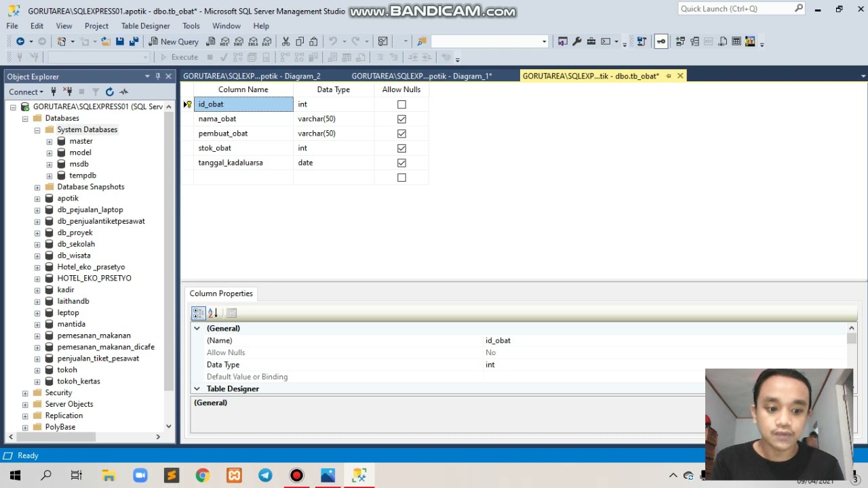Uncheck Allow Nulls for pembuat_obat
Screen dimensions: 868x488
click(x=401, y=134)
